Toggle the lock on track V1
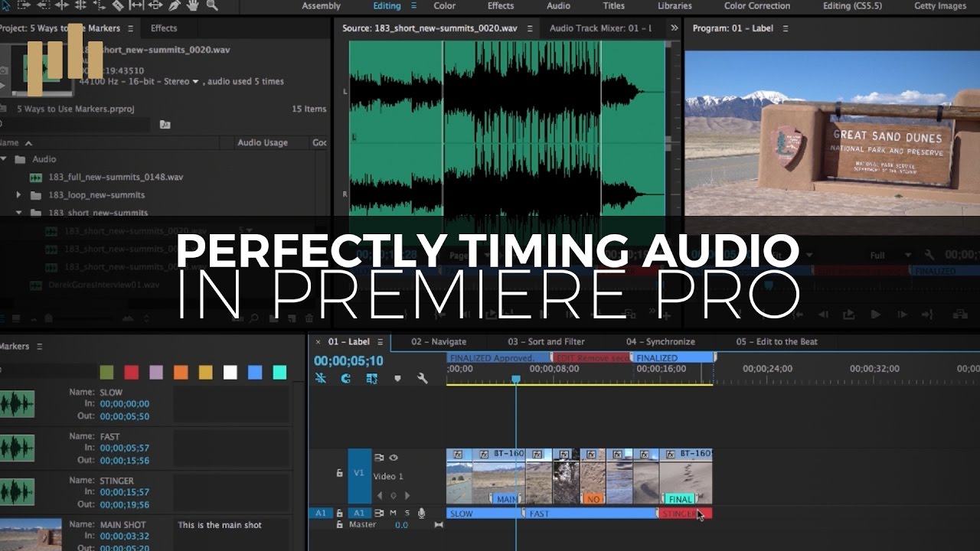This screenshot has height=551, width=980. (x=339, y=474)
